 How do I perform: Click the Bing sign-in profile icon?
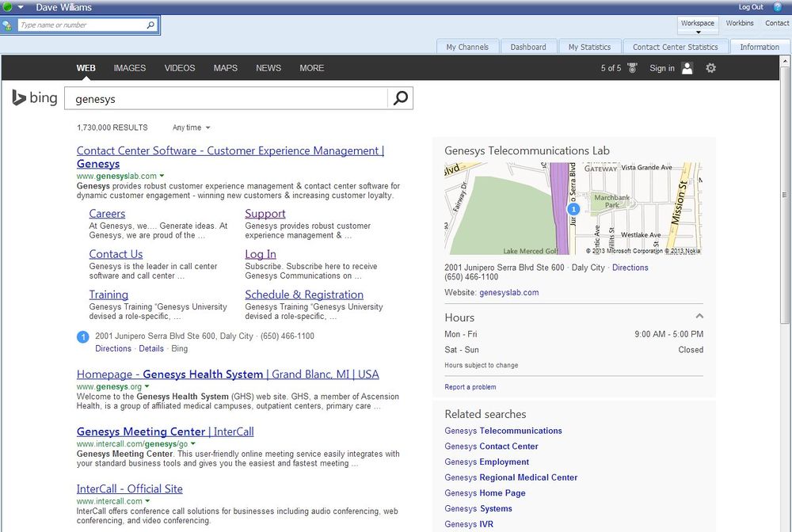[x=687, y=68]
